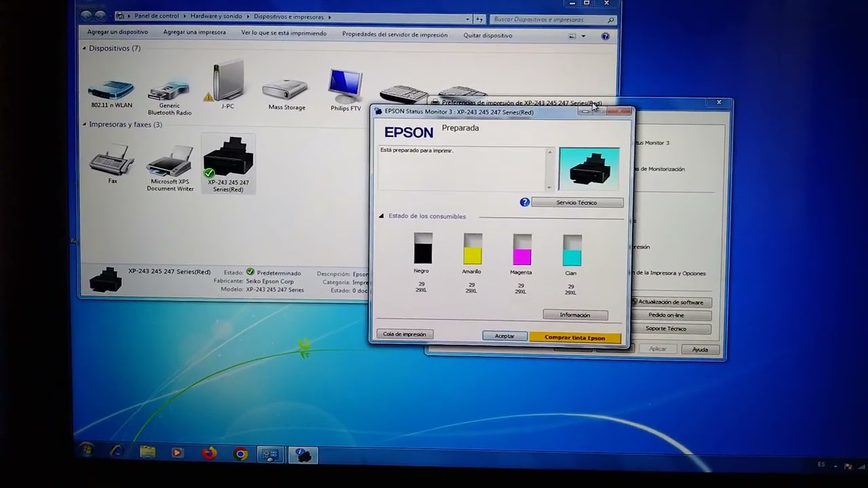Image resolution: width=868 pixels, height=488 pixels.
Task: Click the Información button
Action: [x=575, y=315]
